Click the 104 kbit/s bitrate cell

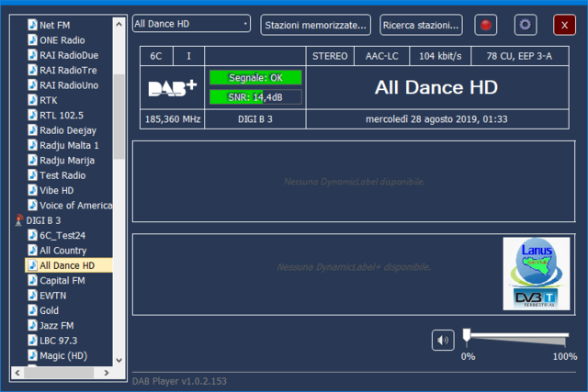[x=440, y=56]
